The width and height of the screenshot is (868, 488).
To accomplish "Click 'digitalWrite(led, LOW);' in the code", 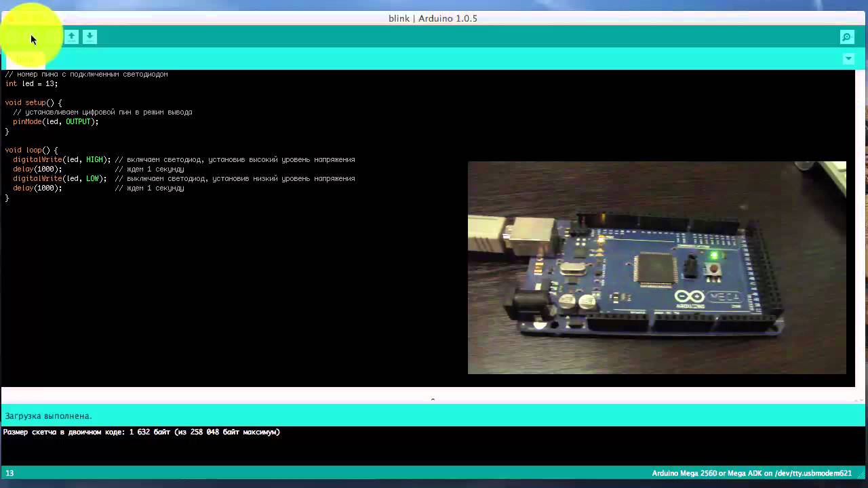I will point(60,179).
